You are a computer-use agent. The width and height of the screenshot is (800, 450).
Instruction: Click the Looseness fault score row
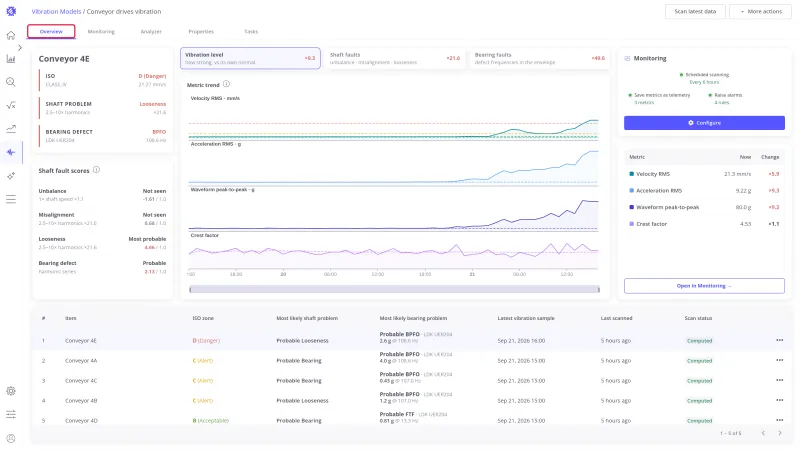pyautogui.click(x=102, y=243)
